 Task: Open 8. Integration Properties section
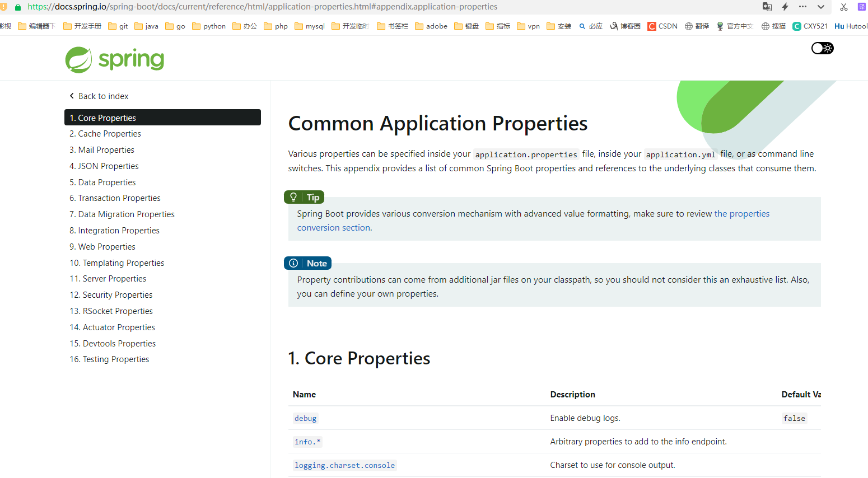[x=114, y=231]
